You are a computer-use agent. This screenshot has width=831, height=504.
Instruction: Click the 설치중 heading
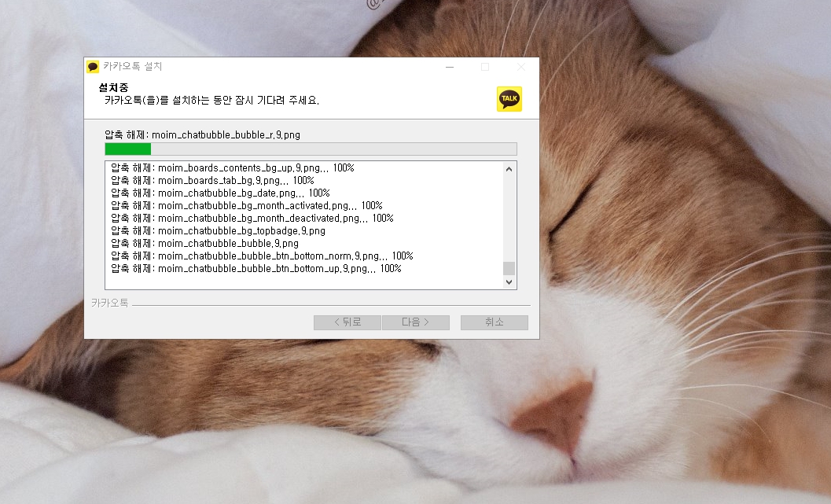coord(113,87)
